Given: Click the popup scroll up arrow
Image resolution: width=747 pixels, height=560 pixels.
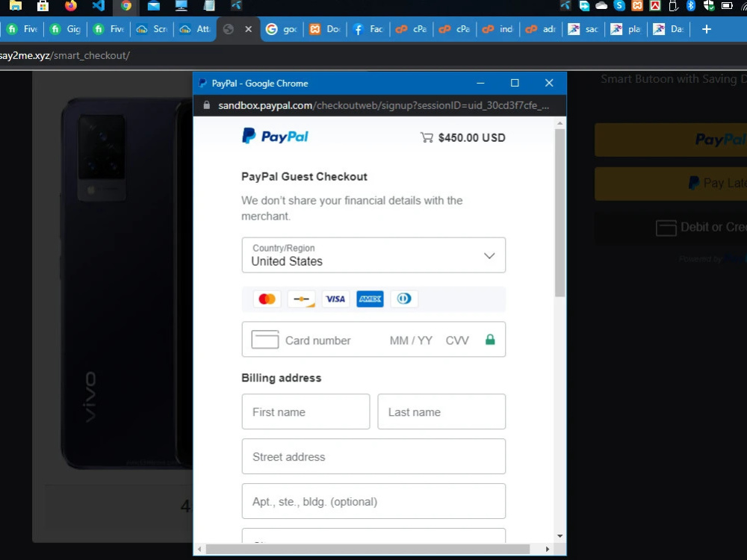Looking at the screenshot, I should (560, 123).
